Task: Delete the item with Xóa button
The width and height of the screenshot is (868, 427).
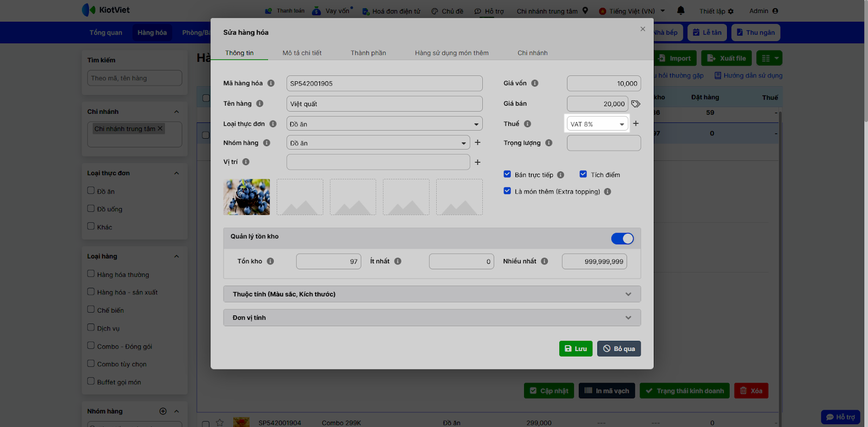Action: 751,391
